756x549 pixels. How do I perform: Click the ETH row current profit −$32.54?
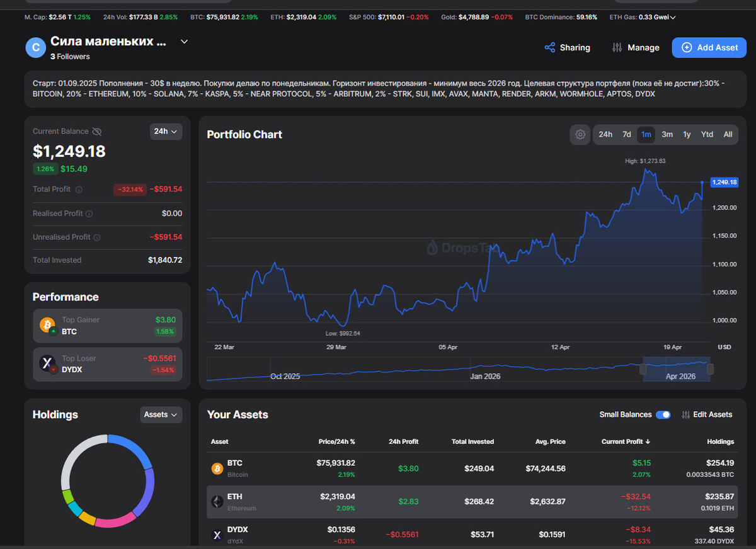click(x=635, y=497)
